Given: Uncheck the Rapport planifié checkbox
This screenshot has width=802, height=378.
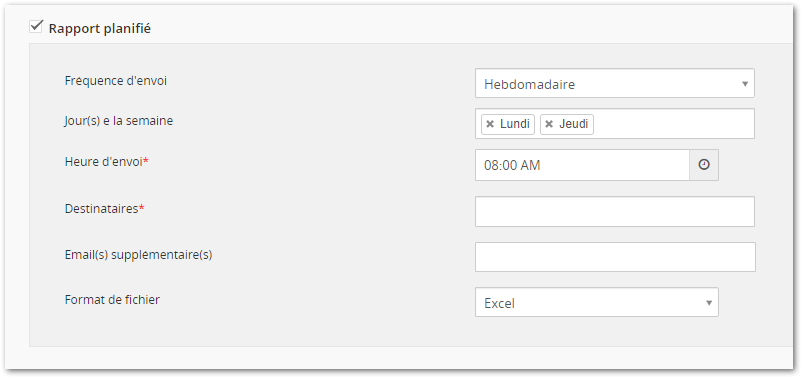Looking at the screenshot, I should click(x=35, y=27).
